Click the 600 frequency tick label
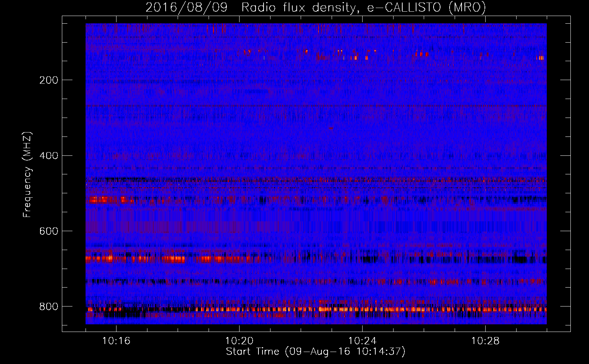 49,232
